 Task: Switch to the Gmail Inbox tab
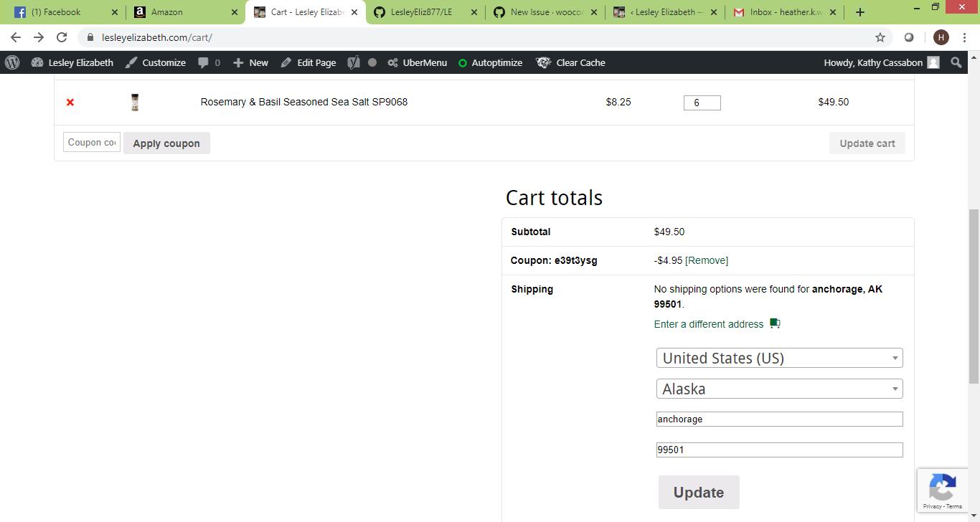(785, 12)
